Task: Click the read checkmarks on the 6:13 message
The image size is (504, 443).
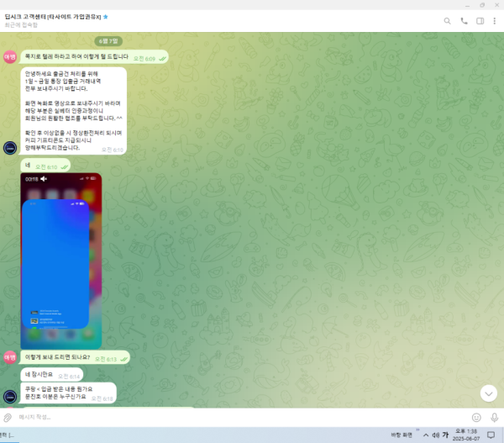Action: click(x=123, y=359)
